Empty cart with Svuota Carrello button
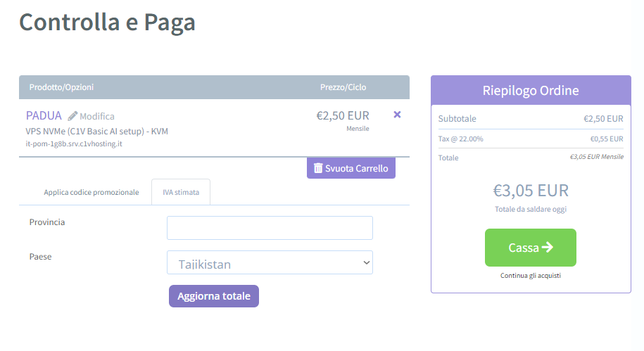This screenshot has height=351, width=644. (351, 168)
